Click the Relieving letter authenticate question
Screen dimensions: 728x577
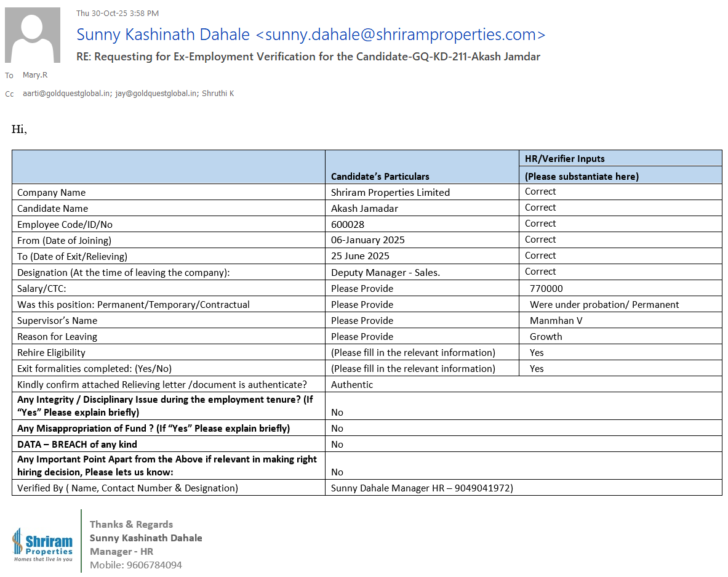162,385
